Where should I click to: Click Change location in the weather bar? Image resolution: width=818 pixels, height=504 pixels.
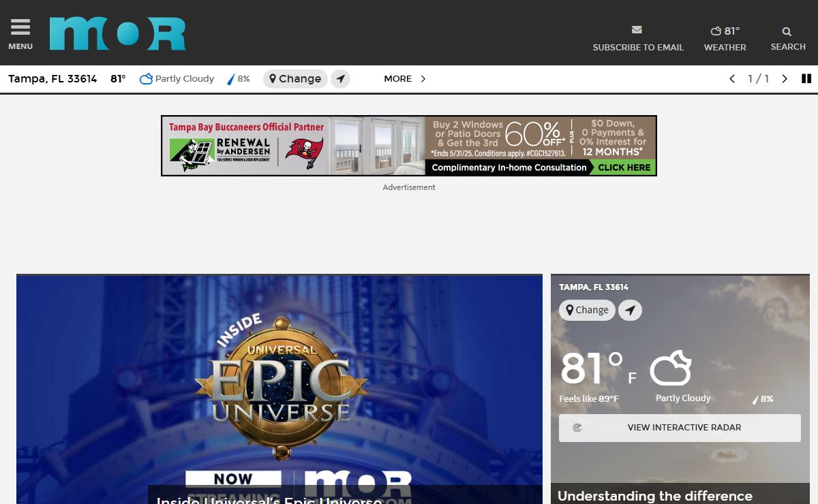[295, 79]
